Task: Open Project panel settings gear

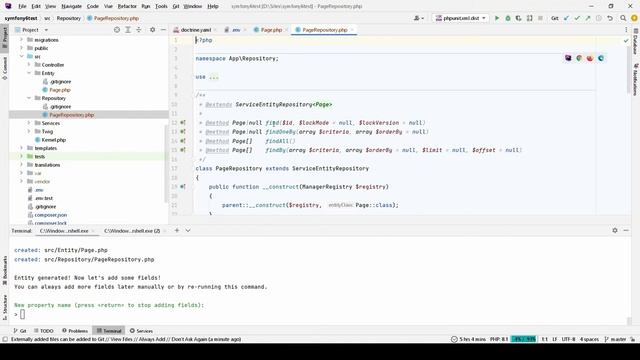Action: pyautogui.click(x=152, y=30)
